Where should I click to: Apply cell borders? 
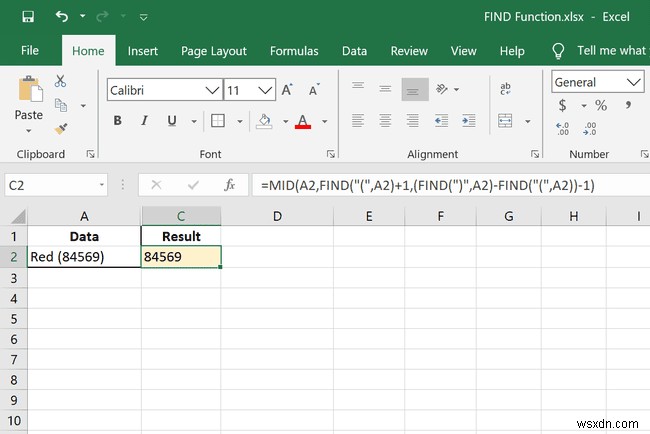pos(218,121)
